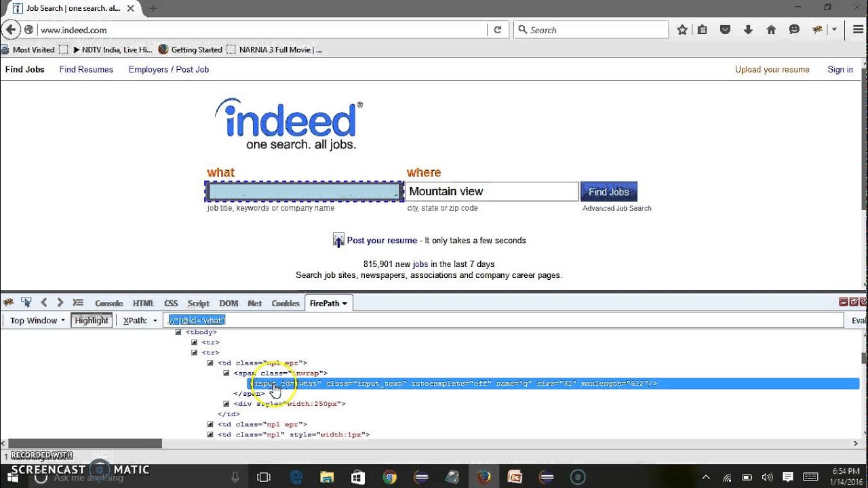Show bookmarks list clipboard icon
Screen dimensions: 868x488
703,30
